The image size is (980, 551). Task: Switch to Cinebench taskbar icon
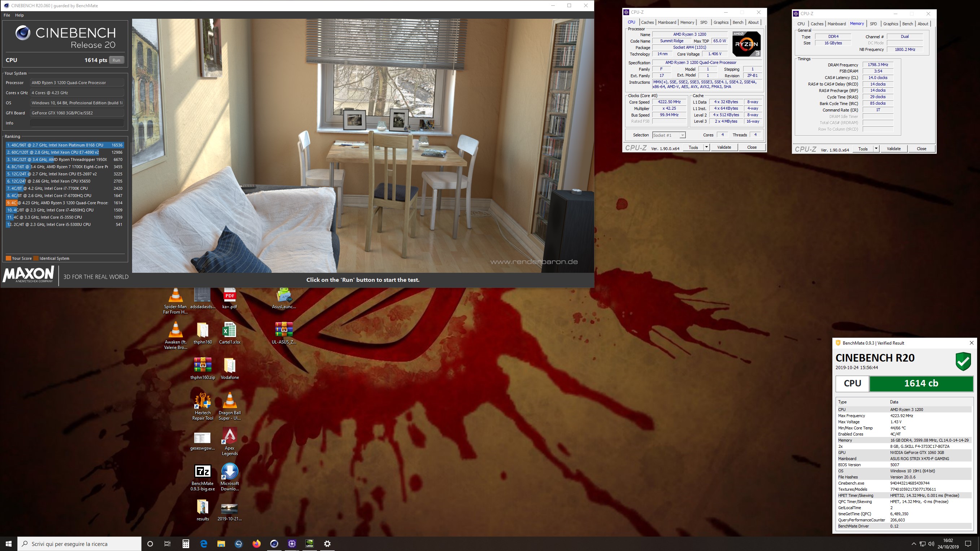(x=274, y=544)
